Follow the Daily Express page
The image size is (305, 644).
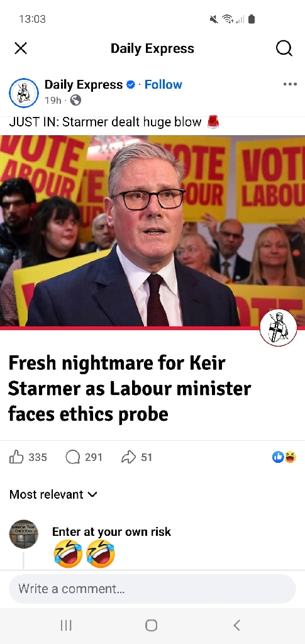tap(163, 85)
